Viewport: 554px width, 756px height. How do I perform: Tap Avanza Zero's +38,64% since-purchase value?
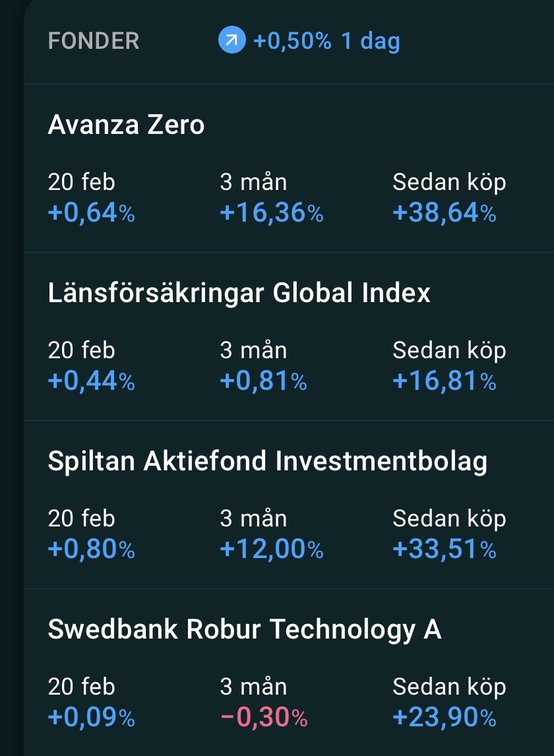tap(444, 213)
